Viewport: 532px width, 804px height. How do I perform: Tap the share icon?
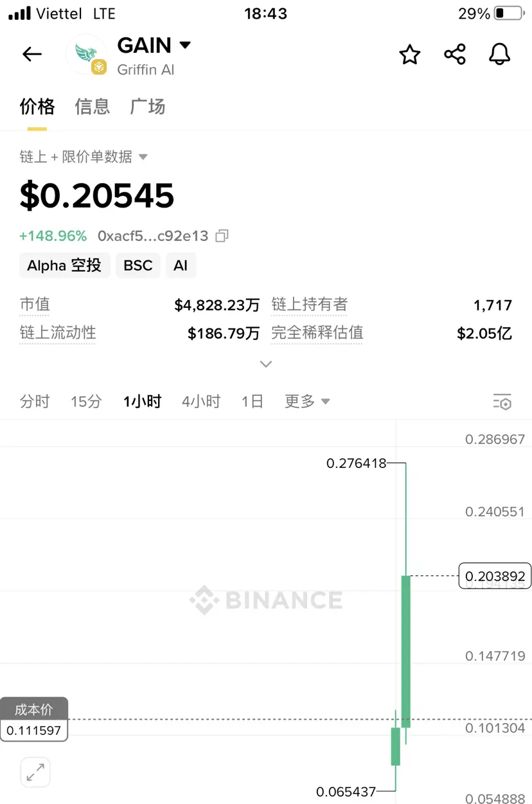point(455,55)
